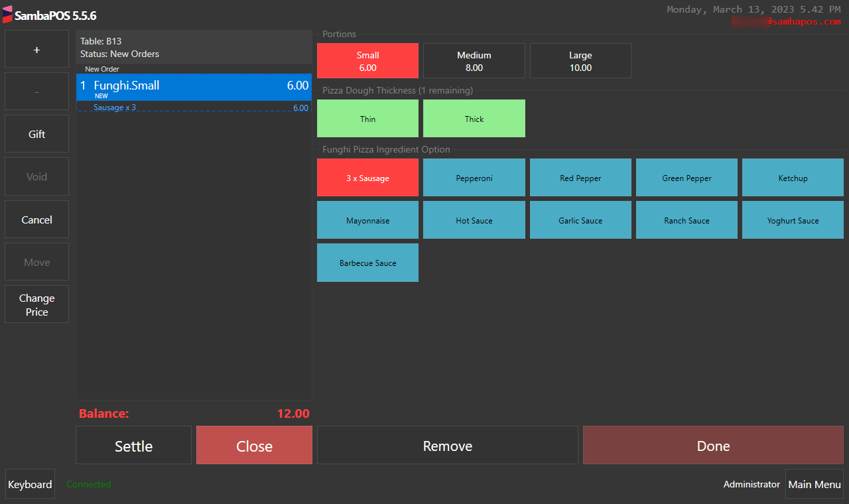
Task: Add Red Pepper to the pizza
Action: 580,178
